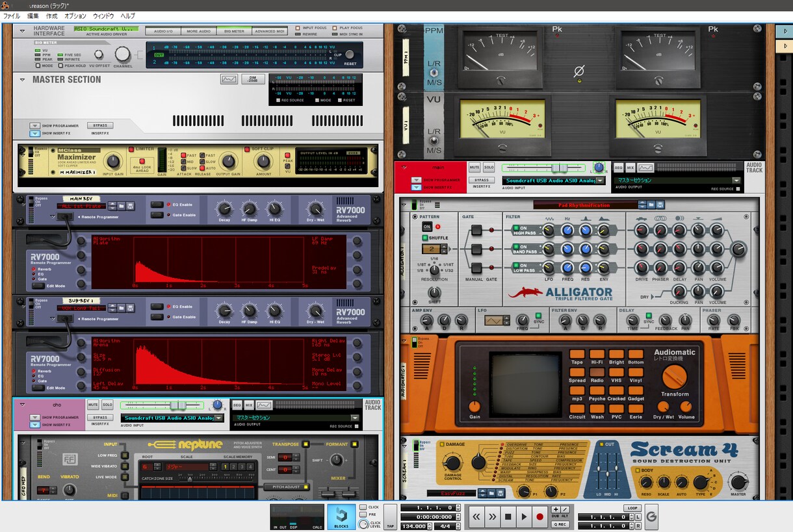Mute the main audio track
The width and height of the screenshot is (793, 532).
(x=474, y=168)
